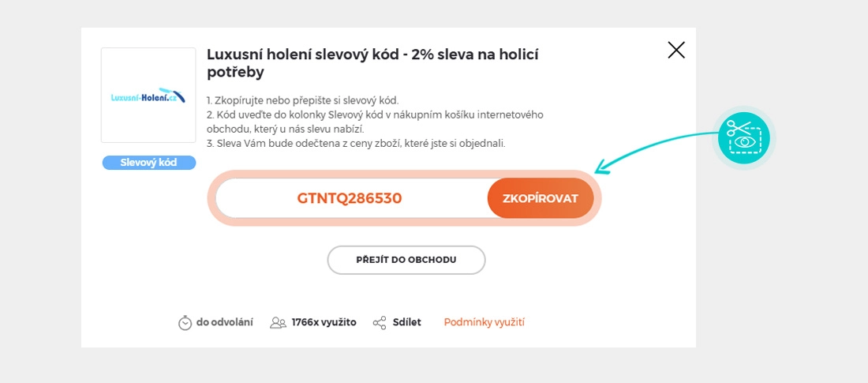This screenshot has height=383, width=868.
Task: Click instruction step 1 "Zkopírujte nebo přepište"
Action: pos(302,100)
